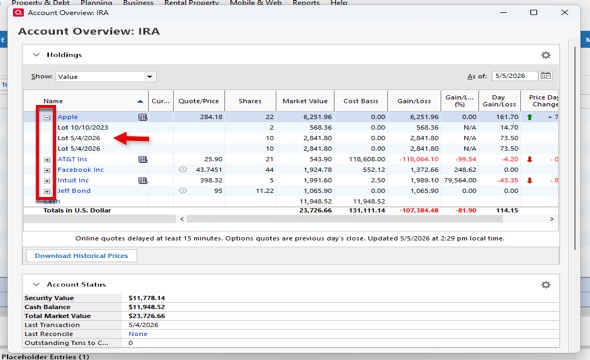Click AT&T gain/loss value -118,064.10
The height and width of the screenshot is (360, 590).
click(x=419, y=159)
